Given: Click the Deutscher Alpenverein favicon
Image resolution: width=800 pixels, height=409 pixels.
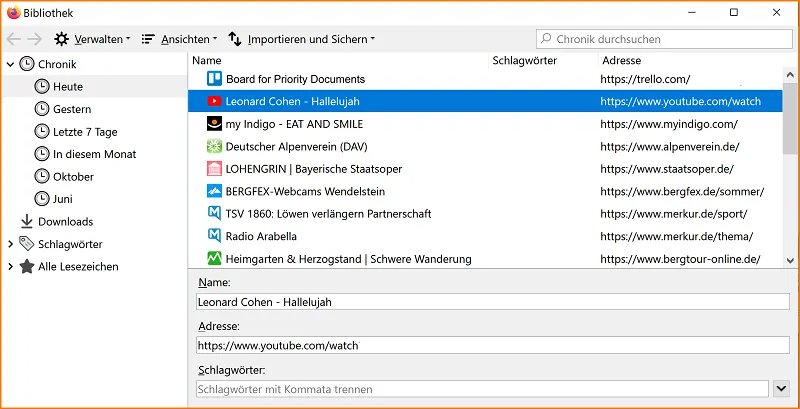Looking at the screenshot, I should [214, 146].
